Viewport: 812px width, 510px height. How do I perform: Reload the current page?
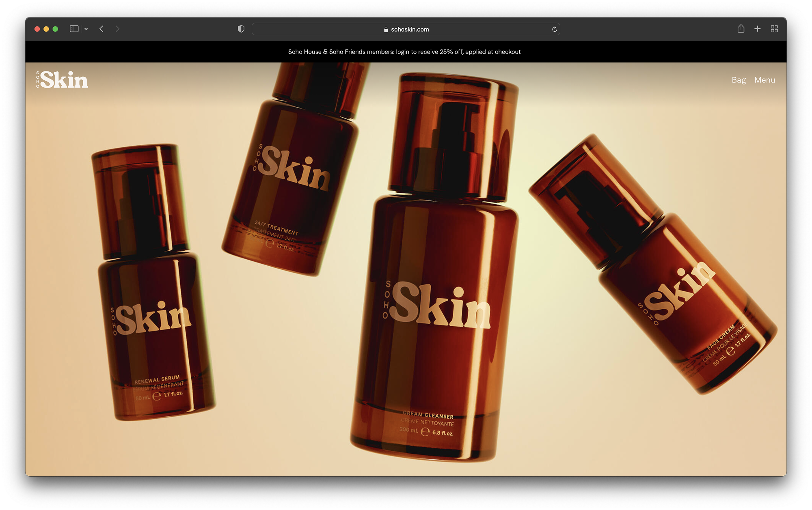coord(554,29)
